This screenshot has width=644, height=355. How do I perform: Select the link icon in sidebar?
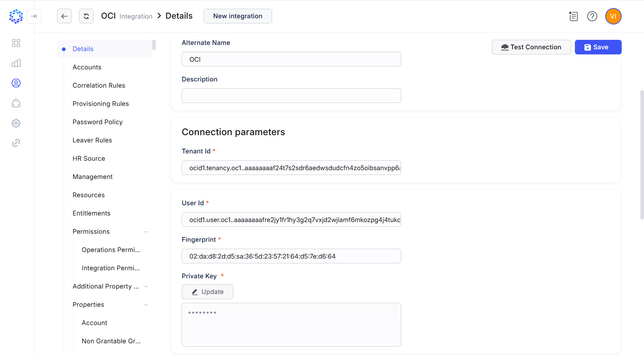pos(16,142)
